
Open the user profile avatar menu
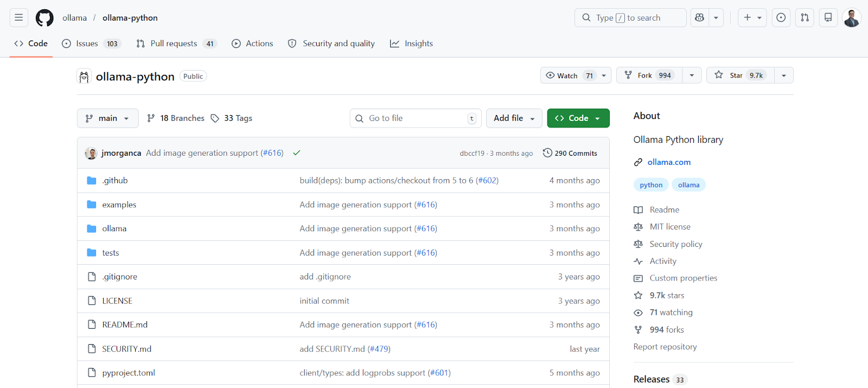(852, 18)
